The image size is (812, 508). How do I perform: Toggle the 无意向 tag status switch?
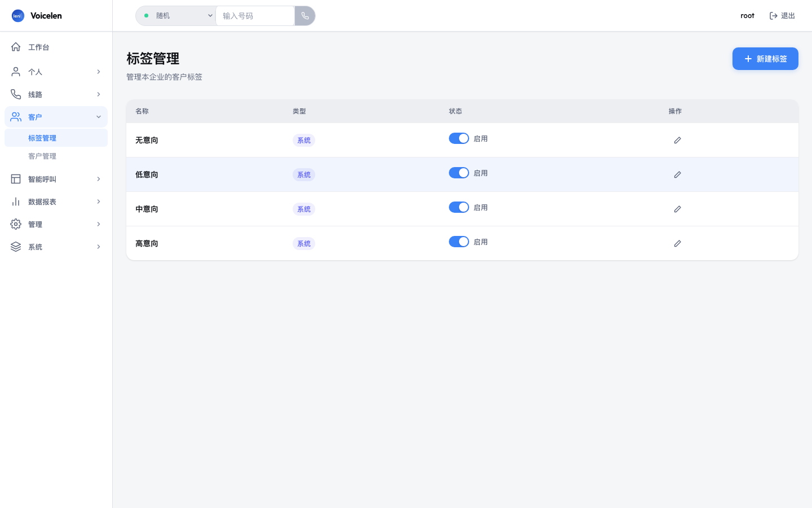pyautogui.click(x=459, y=138)
